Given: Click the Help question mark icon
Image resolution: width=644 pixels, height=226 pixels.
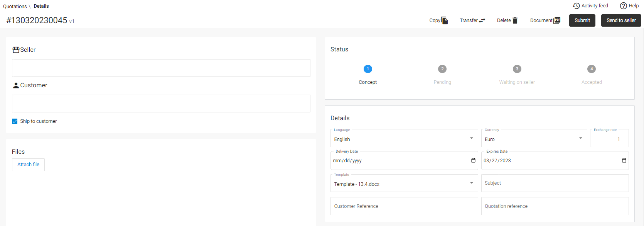Looking at the screenshot, I should pyautogui.click(x=623, y=6).
